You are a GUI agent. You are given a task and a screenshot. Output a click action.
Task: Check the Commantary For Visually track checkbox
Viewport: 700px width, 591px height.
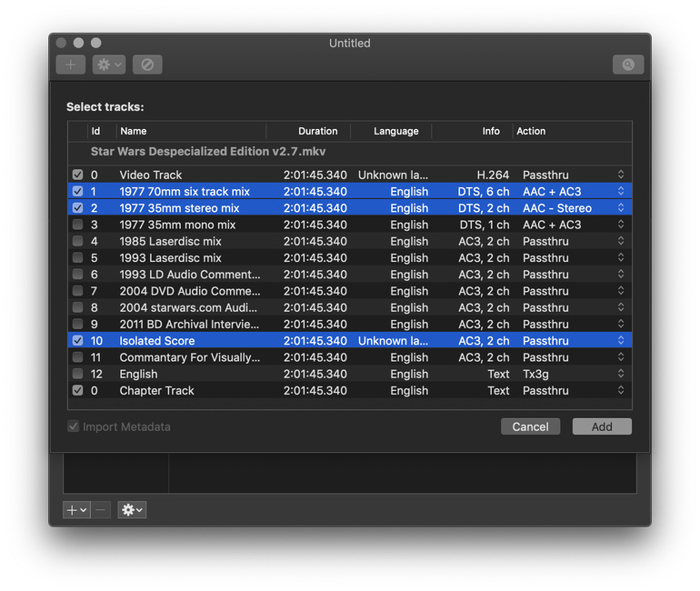77,357
